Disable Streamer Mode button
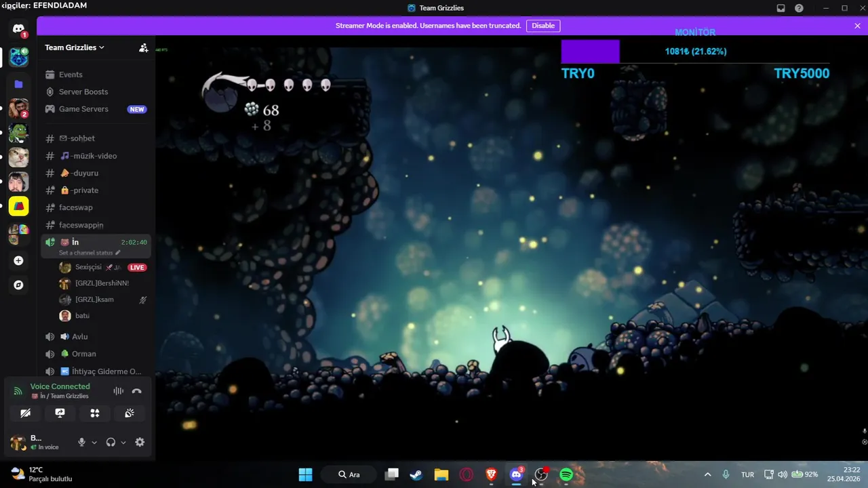This screenshot has width=868, height=488. coord(543,26)
